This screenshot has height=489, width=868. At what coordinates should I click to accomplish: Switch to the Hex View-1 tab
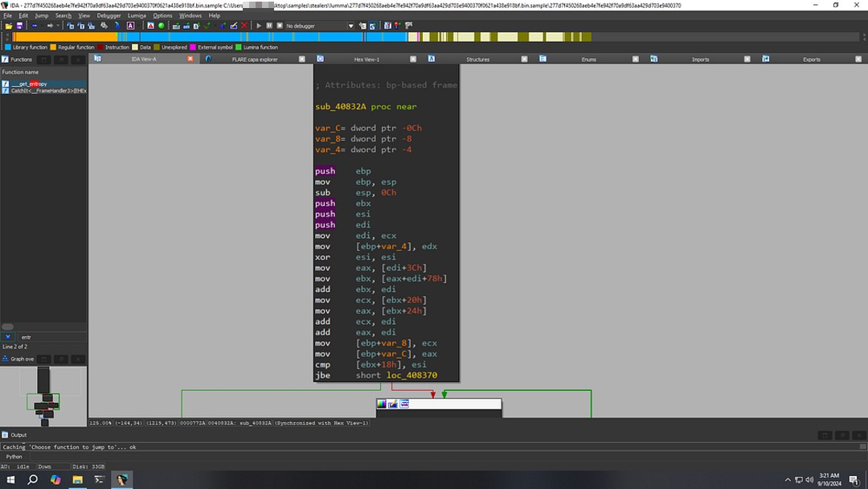coord(366,60)
